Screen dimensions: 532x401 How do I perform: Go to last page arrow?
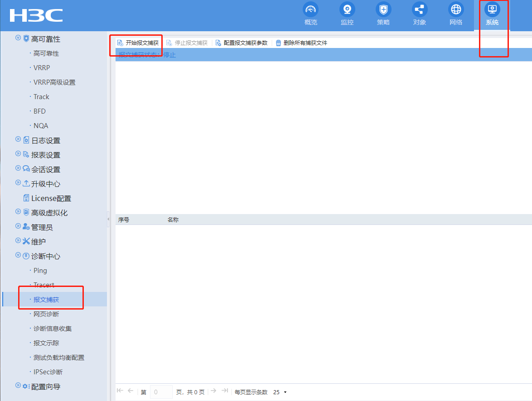tap(225, 391)
